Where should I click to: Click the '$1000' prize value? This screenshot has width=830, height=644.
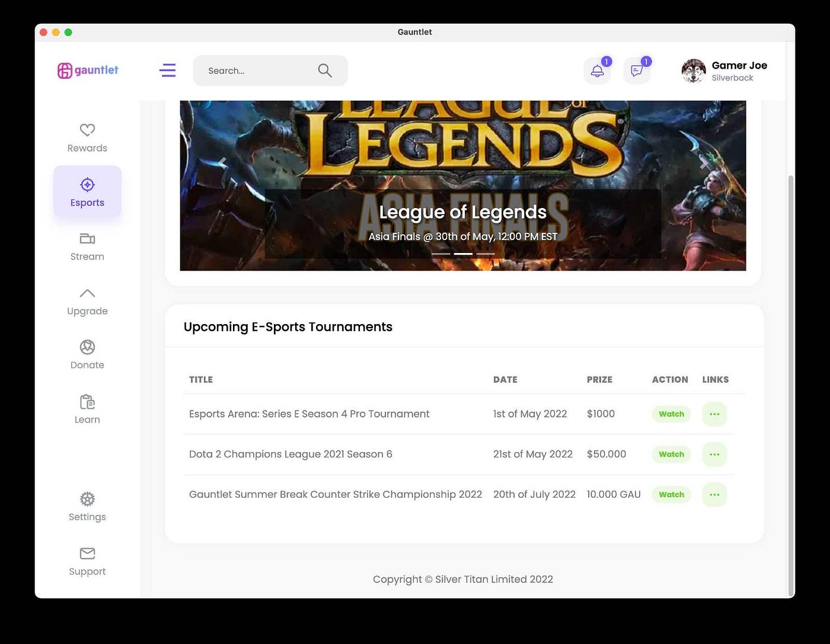pyautogui.click(x=601, y=414)
